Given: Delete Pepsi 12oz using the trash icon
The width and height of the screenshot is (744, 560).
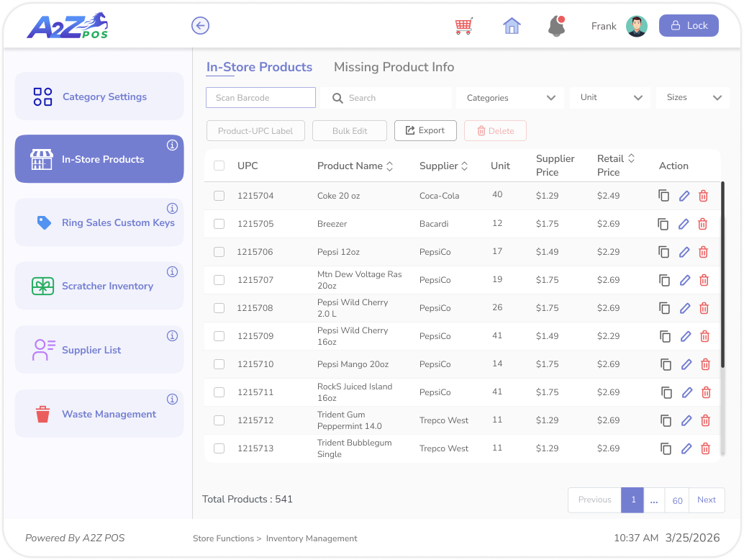Looking at the screenshot, I should point(704,252).
